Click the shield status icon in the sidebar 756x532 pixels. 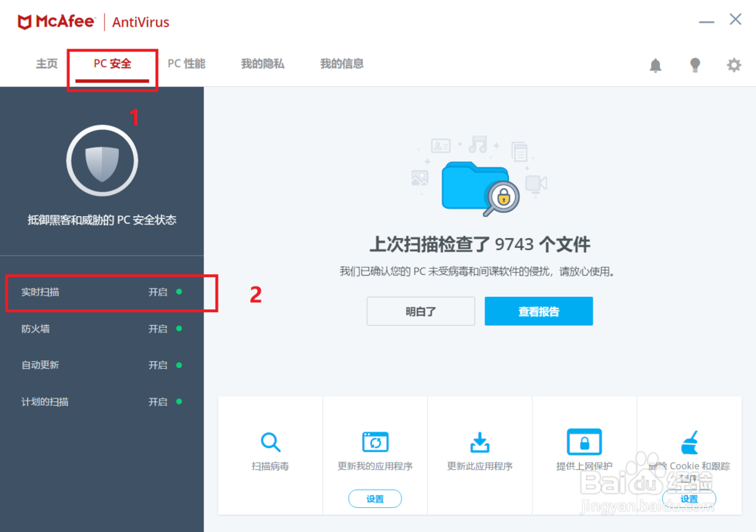102,159
